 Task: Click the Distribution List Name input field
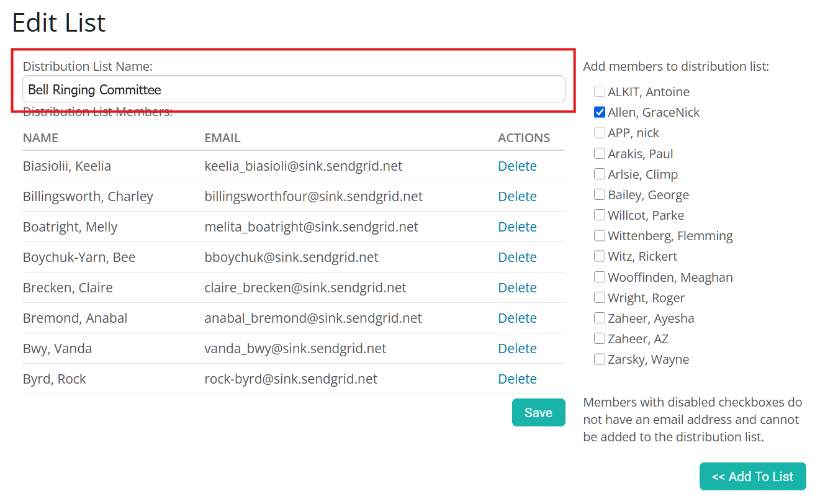tap(293, 89)
